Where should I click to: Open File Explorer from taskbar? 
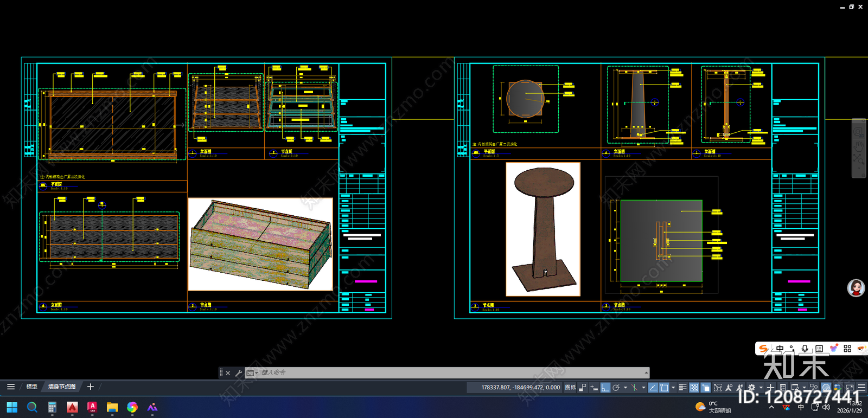coord(112,407)
